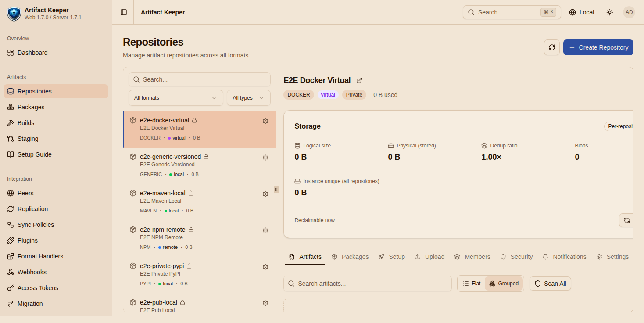Open settings gear for e2e-generic-versioned

265,158
